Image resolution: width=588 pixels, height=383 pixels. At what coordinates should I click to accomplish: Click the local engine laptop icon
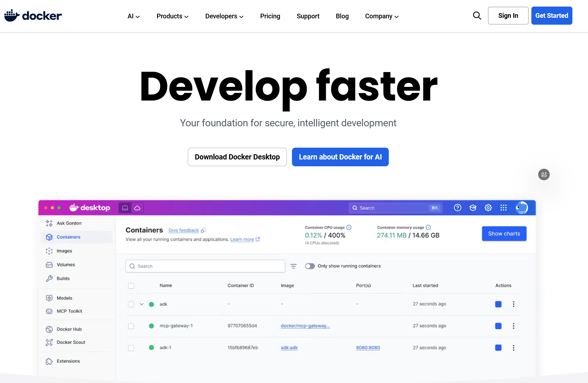coord(125,208)
